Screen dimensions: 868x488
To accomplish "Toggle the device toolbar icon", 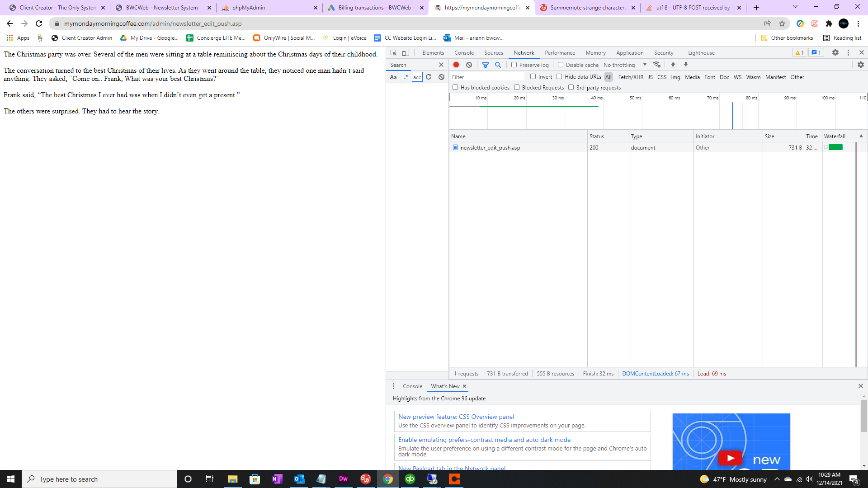I will pos(406,53).
